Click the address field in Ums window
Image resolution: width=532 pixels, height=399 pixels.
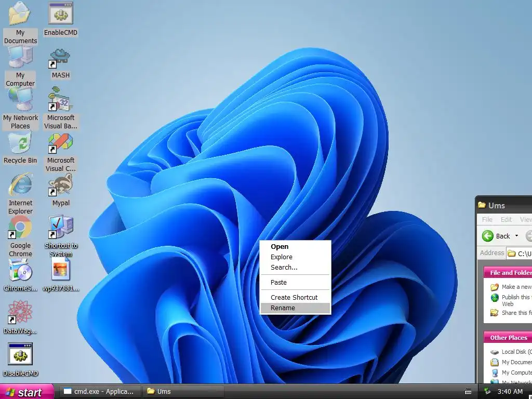click(519, 254)
